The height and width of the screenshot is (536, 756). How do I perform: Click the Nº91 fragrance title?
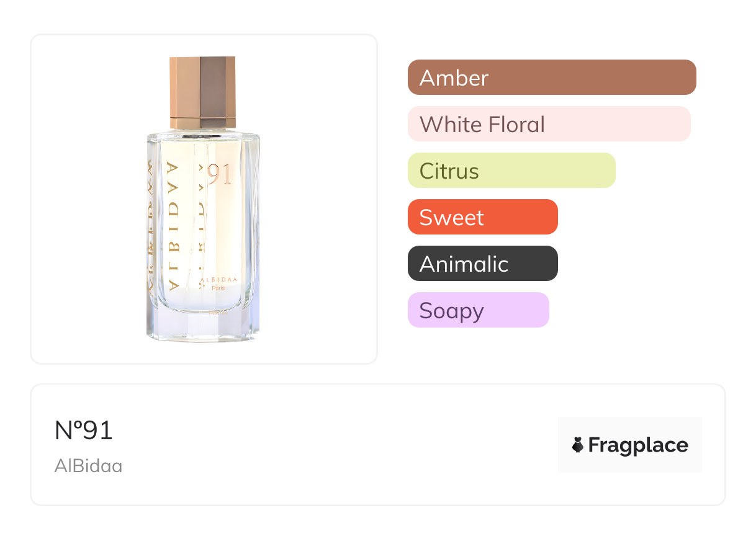(84, 431)
